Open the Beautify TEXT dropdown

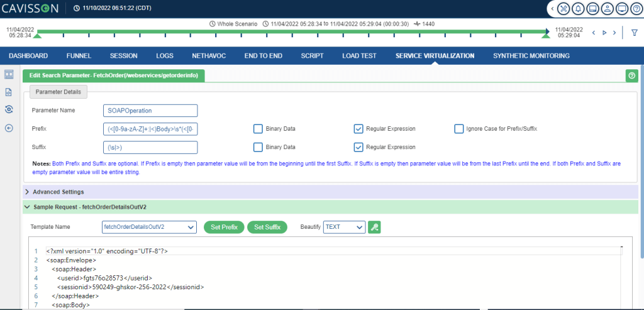(344, 227)
